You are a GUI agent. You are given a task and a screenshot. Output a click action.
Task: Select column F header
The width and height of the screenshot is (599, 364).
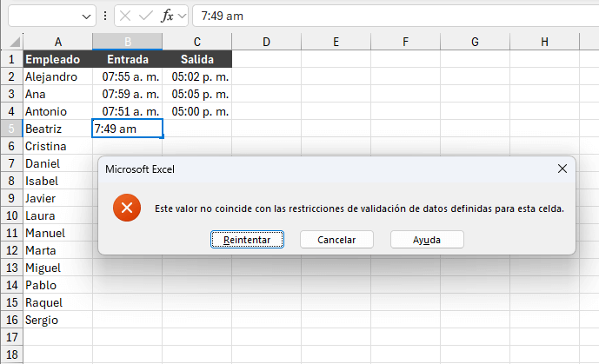pos(405,42)
